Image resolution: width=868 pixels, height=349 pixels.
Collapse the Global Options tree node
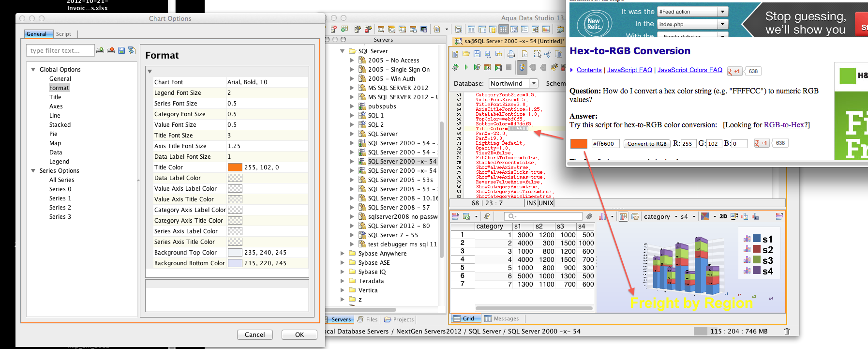33,69
